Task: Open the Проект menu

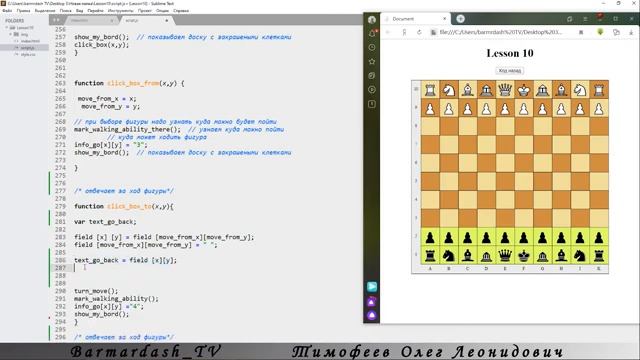Action: click(x=145, y=11)
